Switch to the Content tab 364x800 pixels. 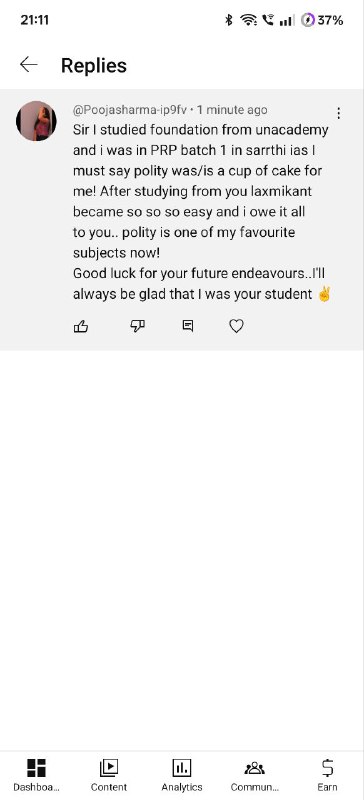(x=109, y=774)
